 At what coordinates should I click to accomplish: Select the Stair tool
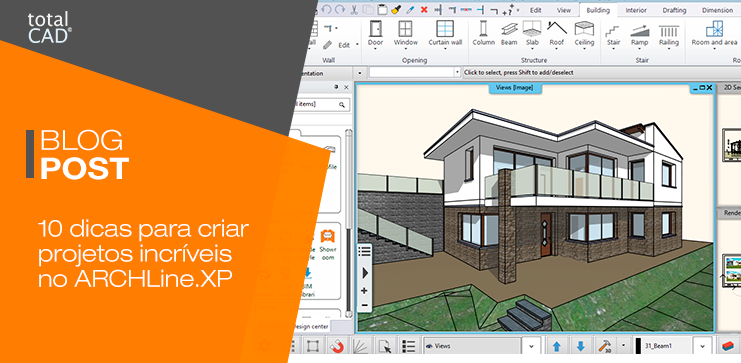coord(613,34)
